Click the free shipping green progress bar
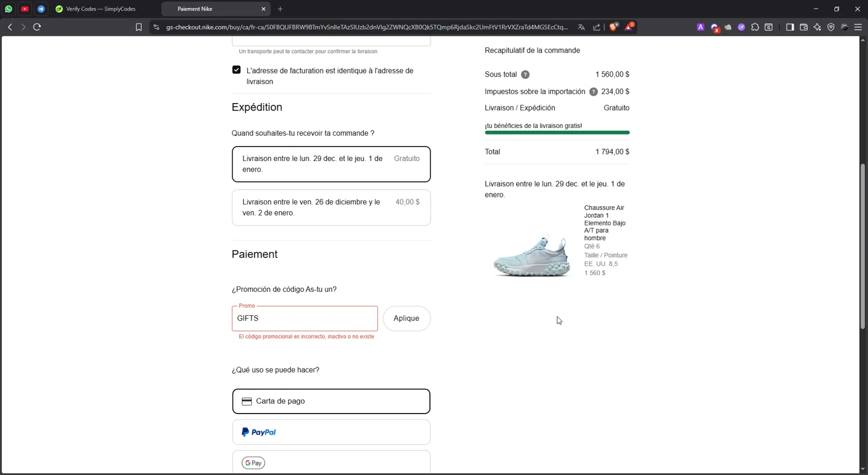The width and height of the screenshot is (868, 475). tap(557, 133)
